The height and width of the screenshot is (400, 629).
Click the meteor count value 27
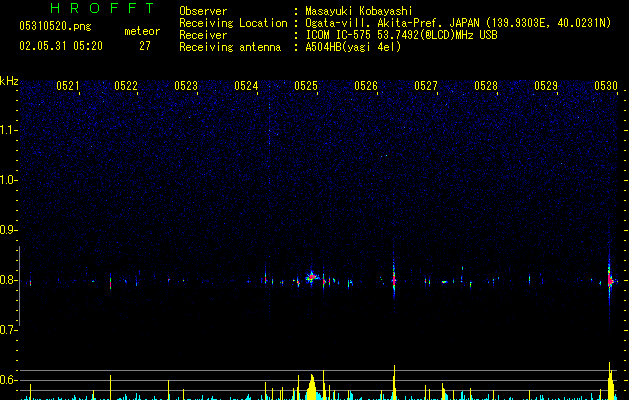pyautogui.click(x=145, y=46)
